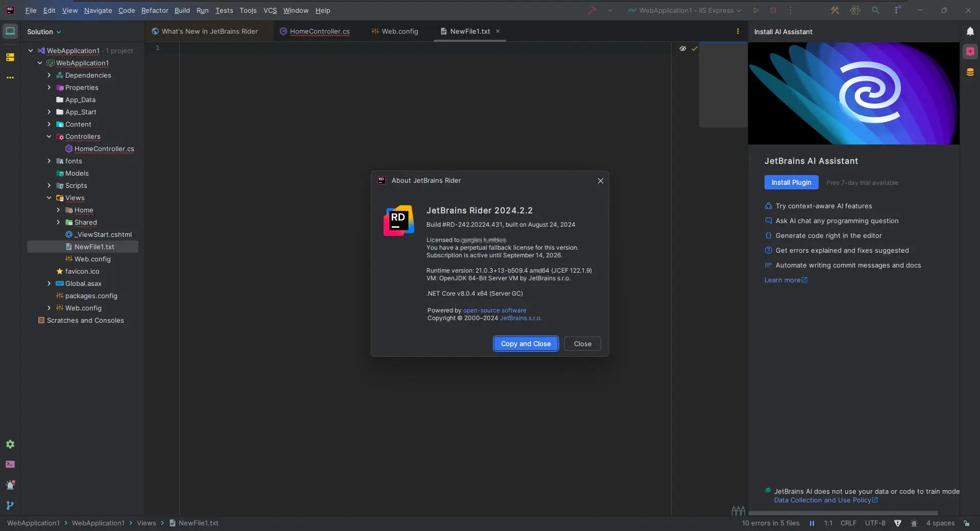Viewport: 980px width, 531px height.
Task: Open the JetBrains s.r.o. link
Action: [520, 318]
